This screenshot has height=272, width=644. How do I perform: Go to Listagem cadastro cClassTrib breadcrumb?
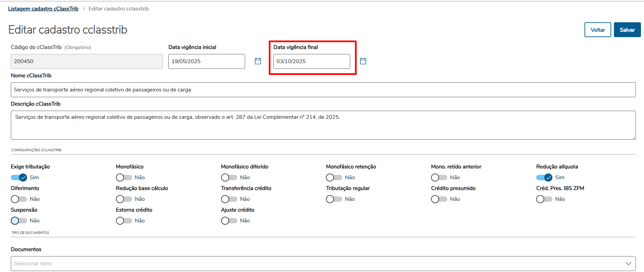click(43, 9)
